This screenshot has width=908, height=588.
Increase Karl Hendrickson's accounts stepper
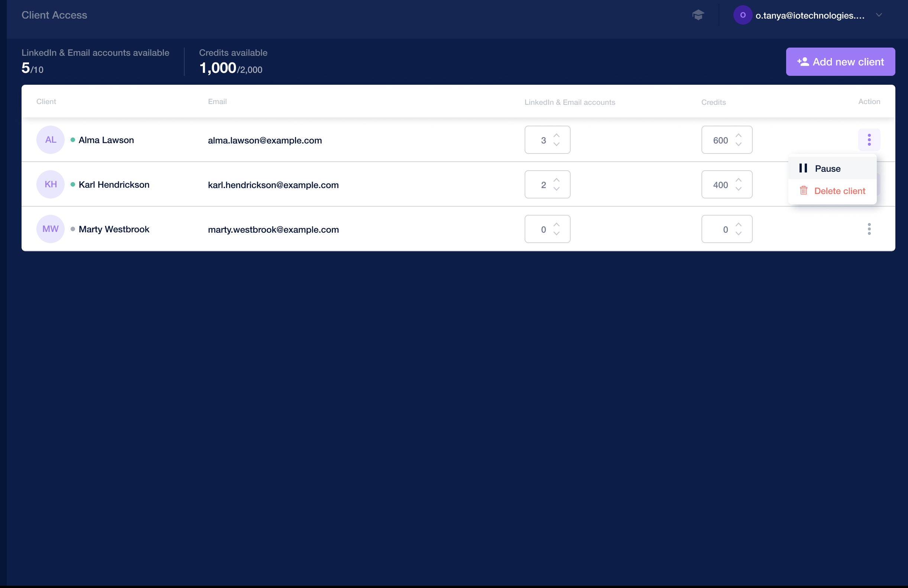tap(556, 180)
